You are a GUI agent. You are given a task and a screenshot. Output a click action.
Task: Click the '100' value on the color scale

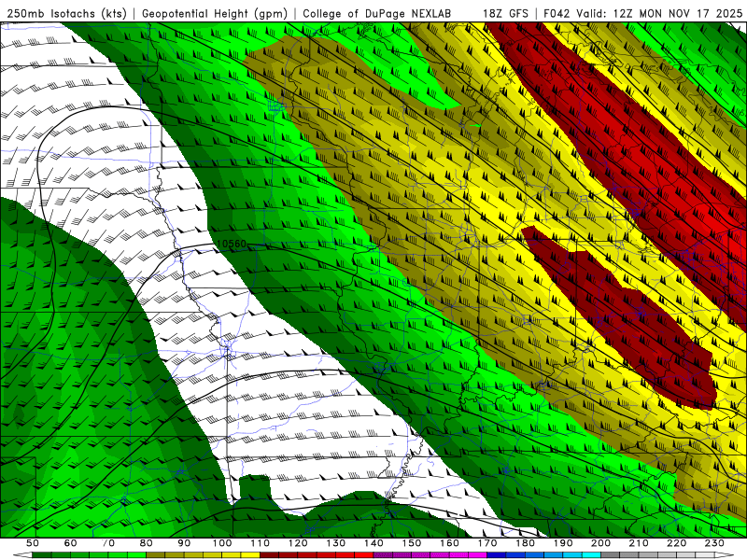pyautogui.click(x=222, y=543)
